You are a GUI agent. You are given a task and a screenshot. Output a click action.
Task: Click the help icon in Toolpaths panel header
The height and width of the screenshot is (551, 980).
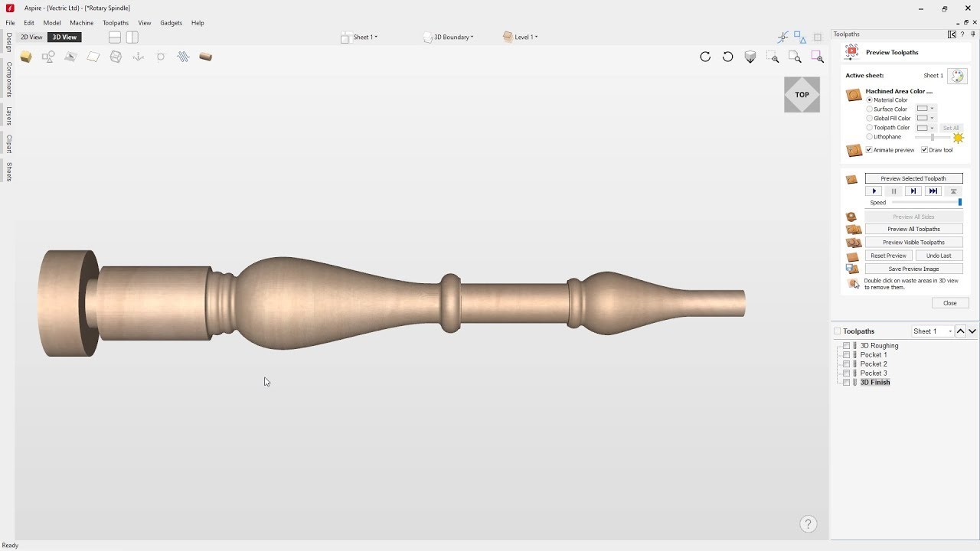[x=962, y=34]
